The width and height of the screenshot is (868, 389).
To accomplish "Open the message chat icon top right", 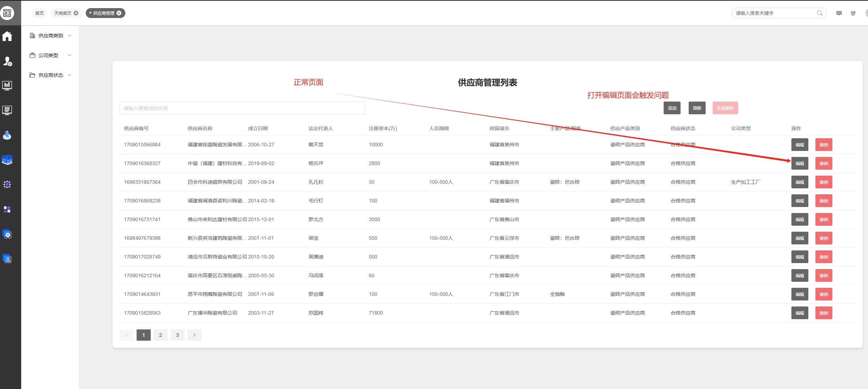I will pos(839,13).
